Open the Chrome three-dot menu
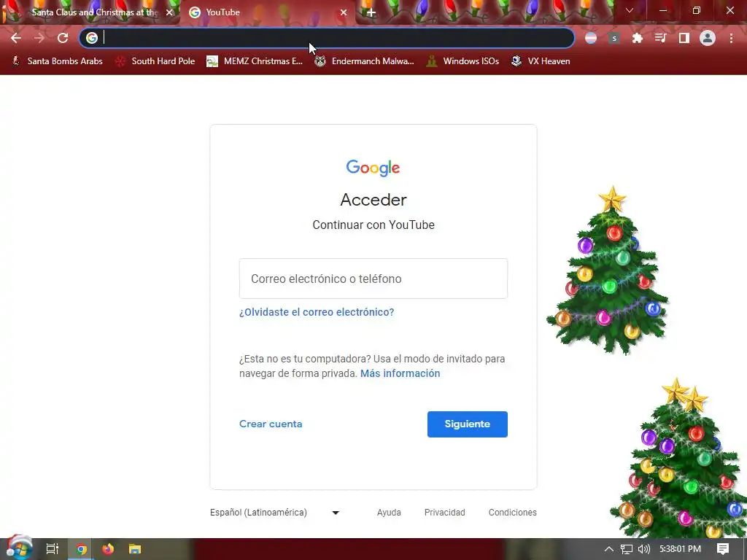 [731, 38]
